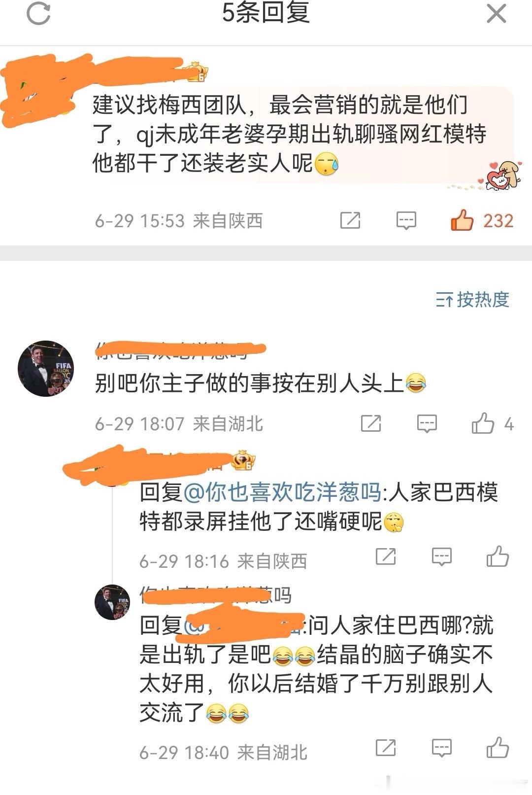Open avatar of the 18:07 湖北 commenter
532x795 pixels.
click(x=46, y=368)
